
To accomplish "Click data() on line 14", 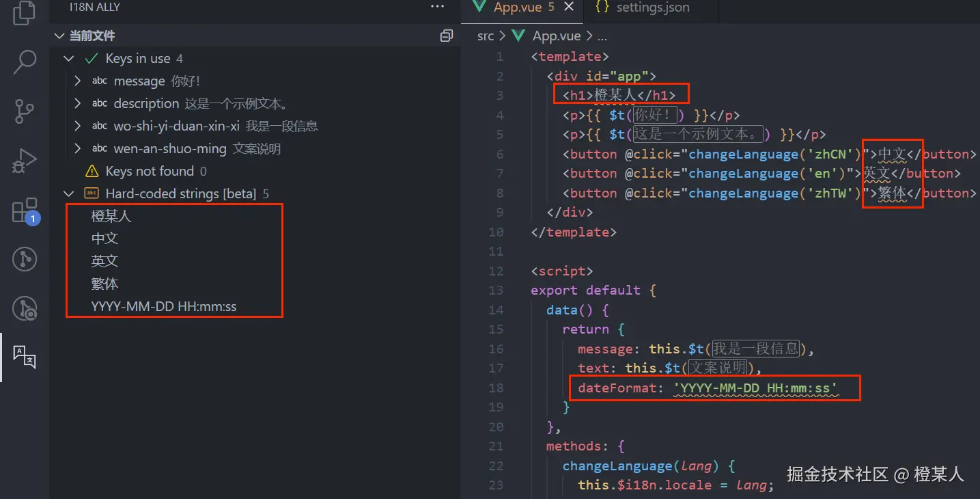I will [x=570, y=310].
